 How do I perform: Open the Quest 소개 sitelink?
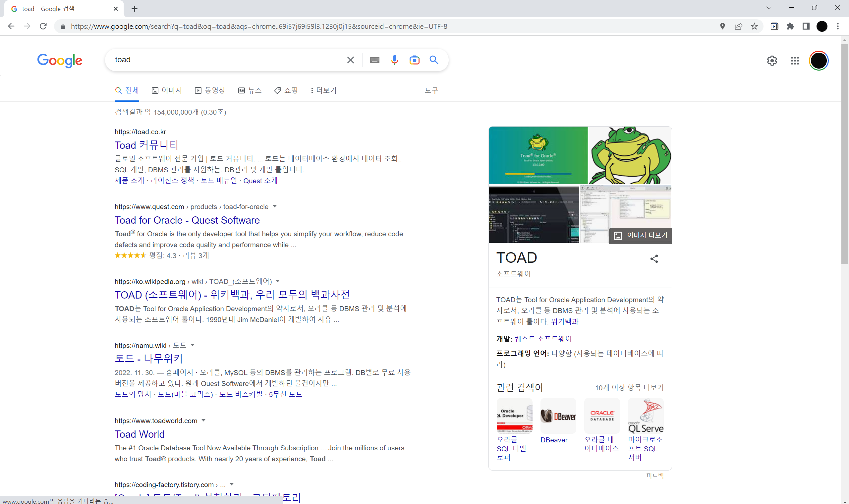point(260,181)
